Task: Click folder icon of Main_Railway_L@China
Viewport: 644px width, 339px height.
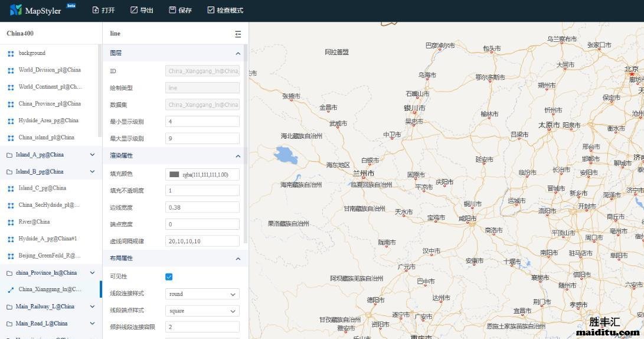Action: pos(9,307)
